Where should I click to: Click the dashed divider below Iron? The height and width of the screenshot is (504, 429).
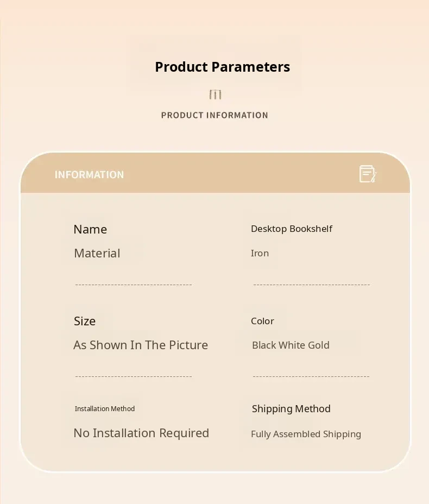click(x=311, y=285)
